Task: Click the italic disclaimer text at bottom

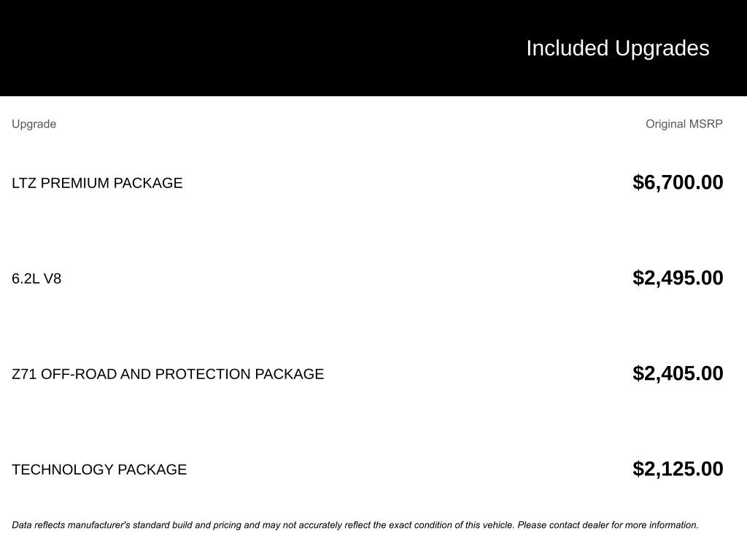Action: click(355, 525)
